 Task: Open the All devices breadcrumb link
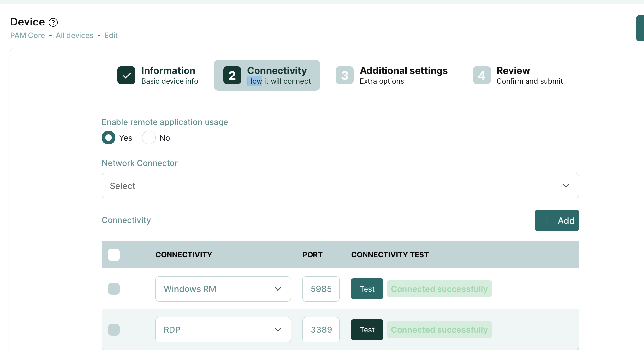coord(75,35)
